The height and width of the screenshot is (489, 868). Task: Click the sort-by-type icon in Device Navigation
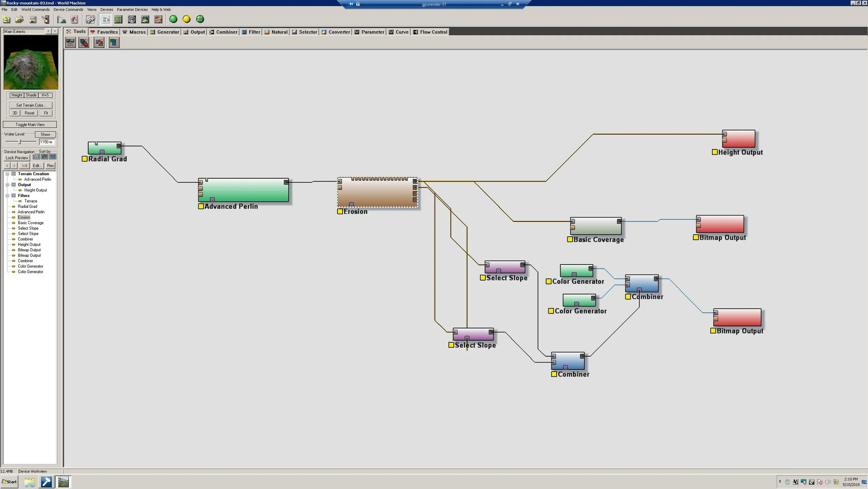pyautogui.click(x=45, y=157)
